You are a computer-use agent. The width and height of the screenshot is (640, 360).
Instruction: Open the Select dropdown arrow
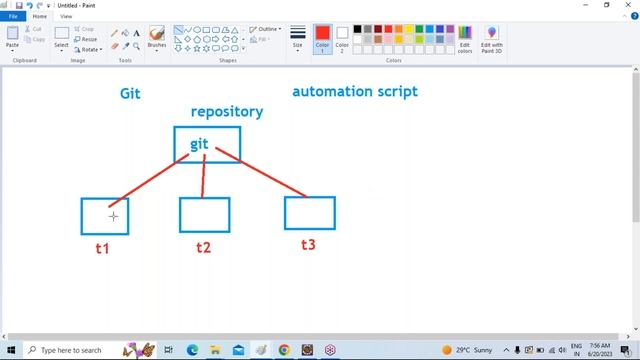pos(61,51)
